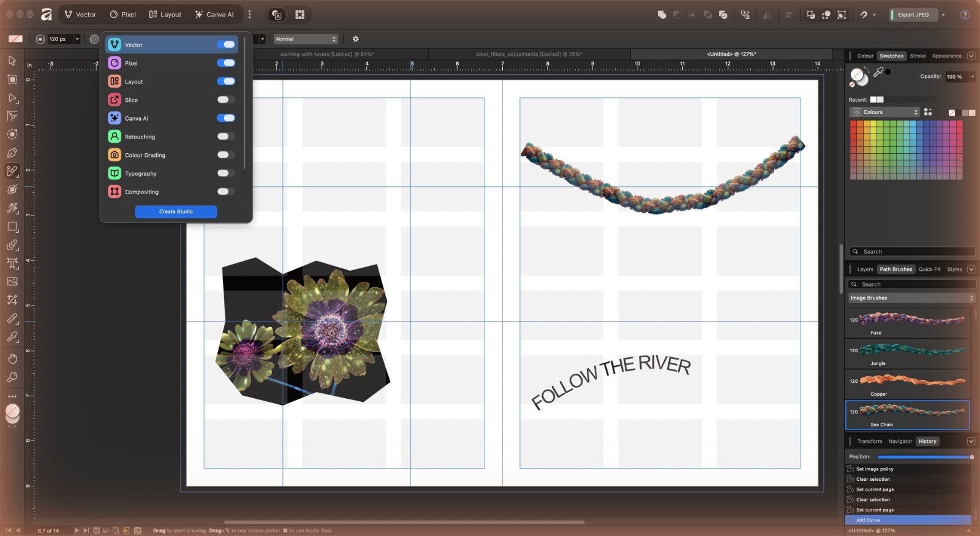Turn off the Vector studio toggle
This screenshot has height=536, width=980.
[x=226, y=45]
